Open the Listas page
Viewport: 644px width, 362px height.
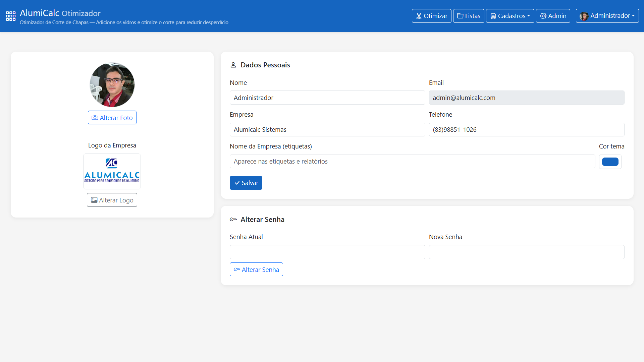pos(469,16)
